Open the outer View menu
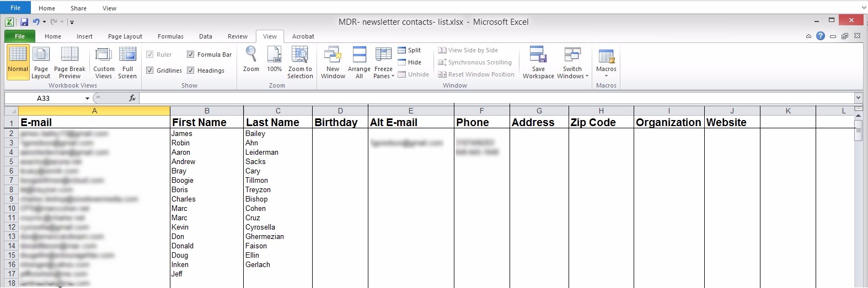 (x=109, y=8)
